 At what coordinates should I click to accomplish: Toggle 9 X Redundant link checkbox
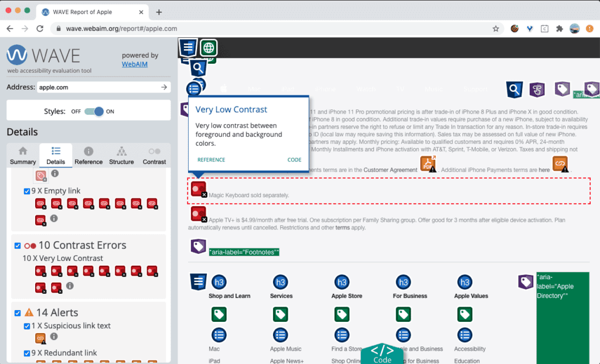(x=27, y=353)
